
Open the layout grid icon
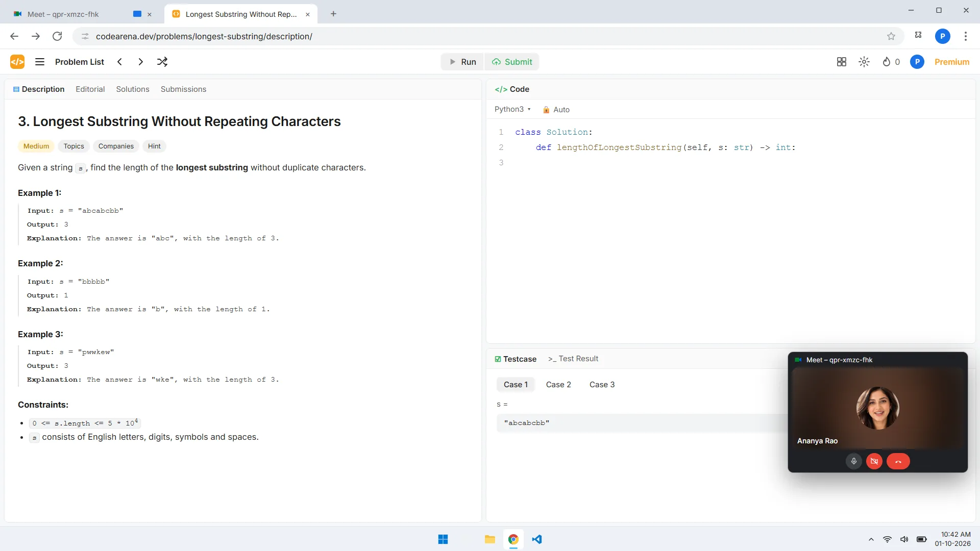842,62
